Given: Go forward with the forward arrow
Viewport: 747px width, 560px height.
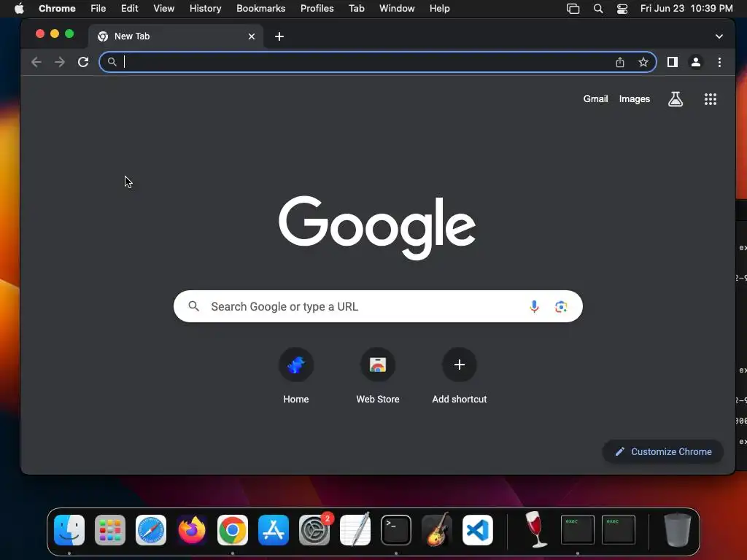Looking at the screenshot, I should point(60,62).
